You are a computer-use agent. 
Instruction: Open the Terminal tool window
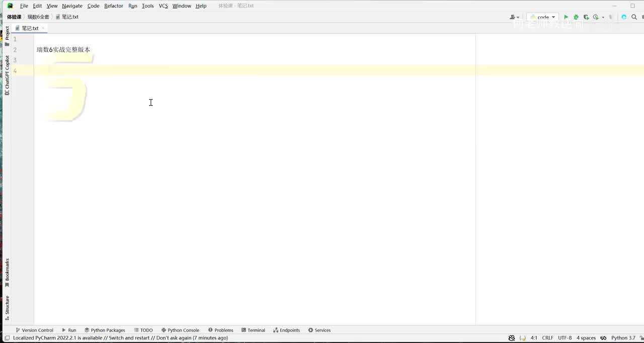[x=253, y=330]
